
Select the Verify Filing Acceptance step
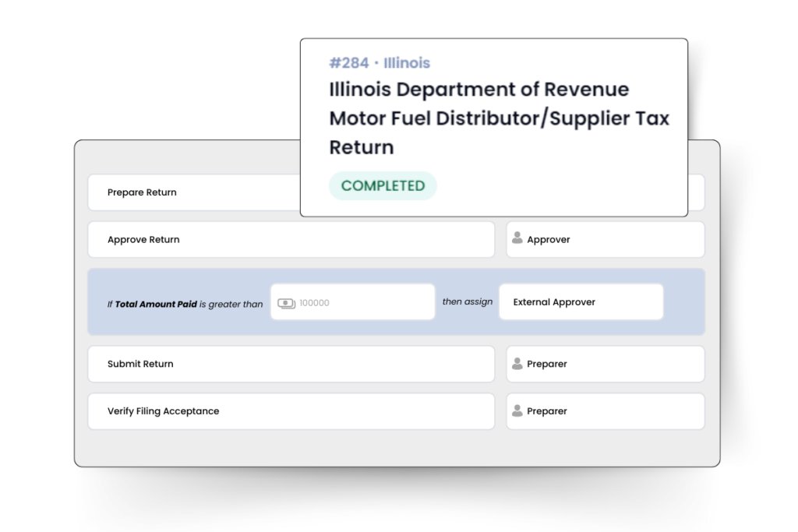coord(291,410)
